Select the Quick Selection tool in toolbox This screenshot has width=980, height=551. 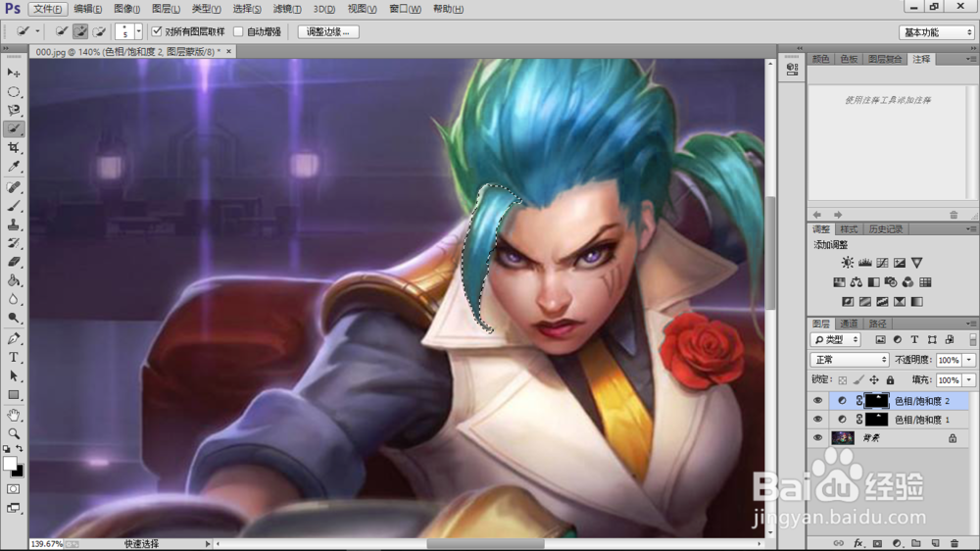tap(13, 128)
